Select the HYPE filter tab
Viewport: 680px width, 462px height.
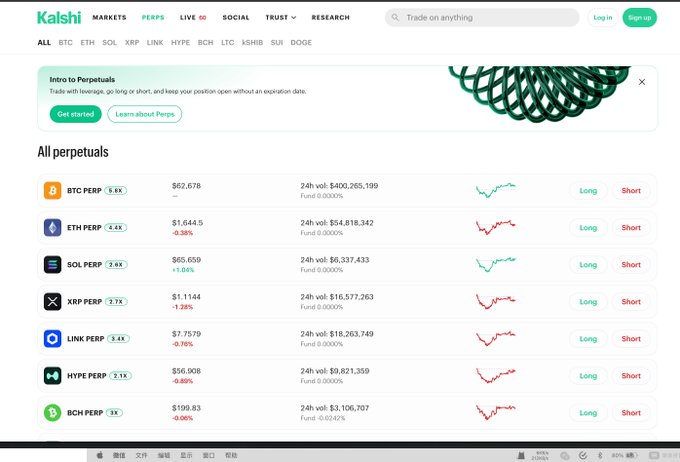click(x=180, y=43)
